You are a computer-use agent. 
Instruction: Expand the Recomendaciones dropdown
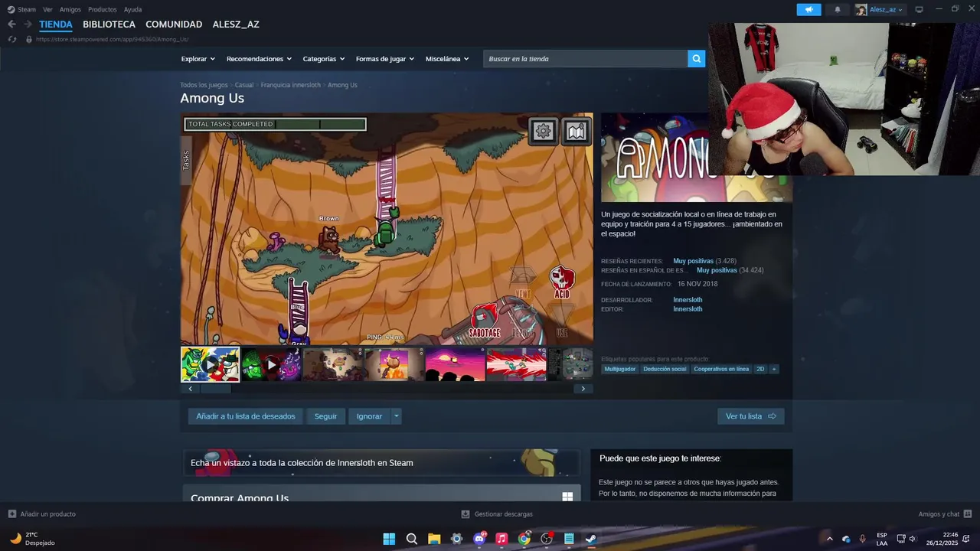click(259, 59)
